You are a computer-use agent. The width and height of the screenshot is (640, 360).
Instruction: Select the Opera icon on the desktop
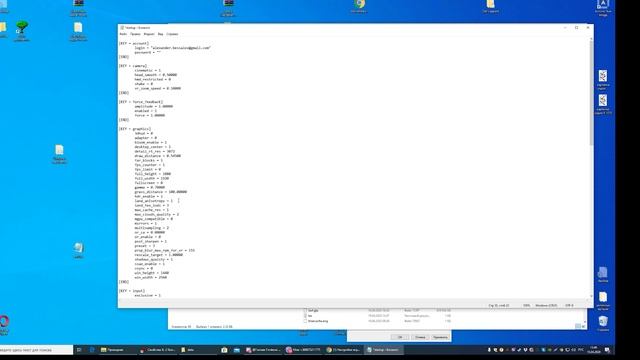pos(4,325)
